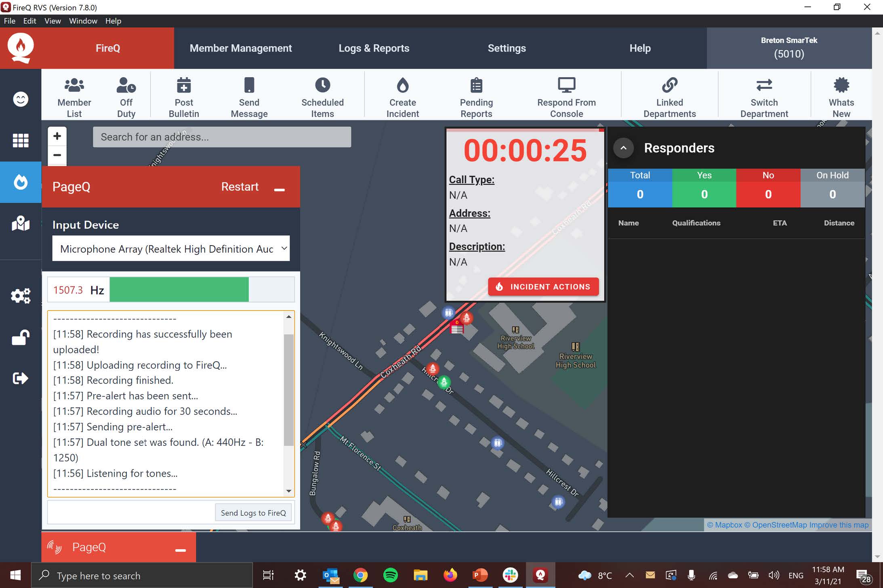The width and height of the screenshot is (883, 588).
Task: Open the View menu
Action: point(53,21)
